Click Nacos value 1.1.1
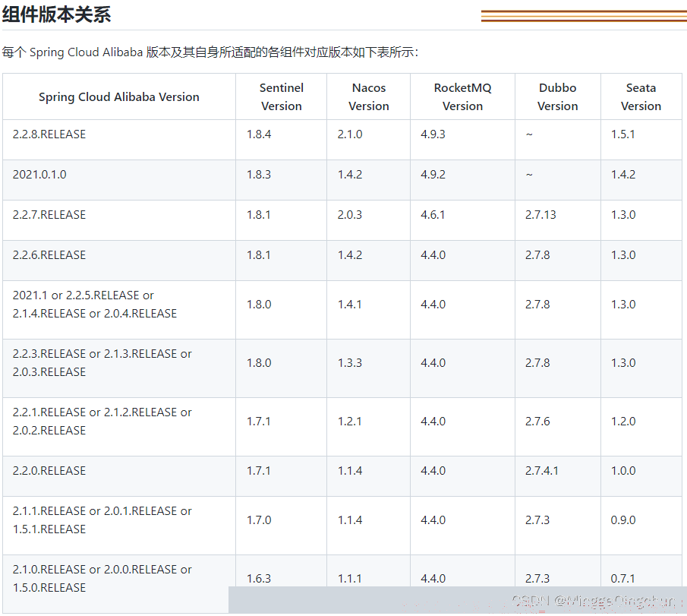Image resolution: width=687 pixels, height=616 pixels. (x=350, y=579)
